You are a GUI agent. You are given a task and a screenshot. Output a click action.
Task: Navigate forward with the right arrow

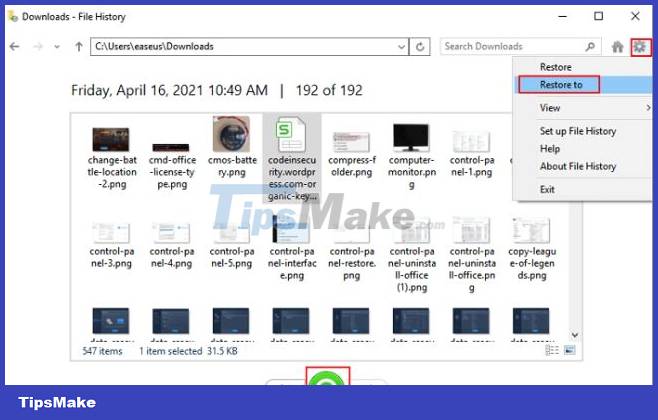tap(38, 47)
